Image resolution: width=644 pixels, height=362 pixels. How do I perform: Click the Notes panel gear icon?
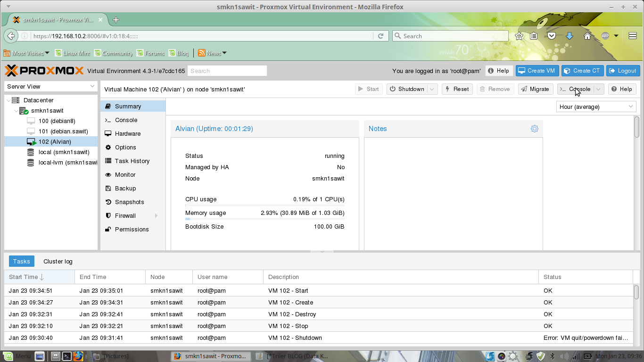click(534, 129)
